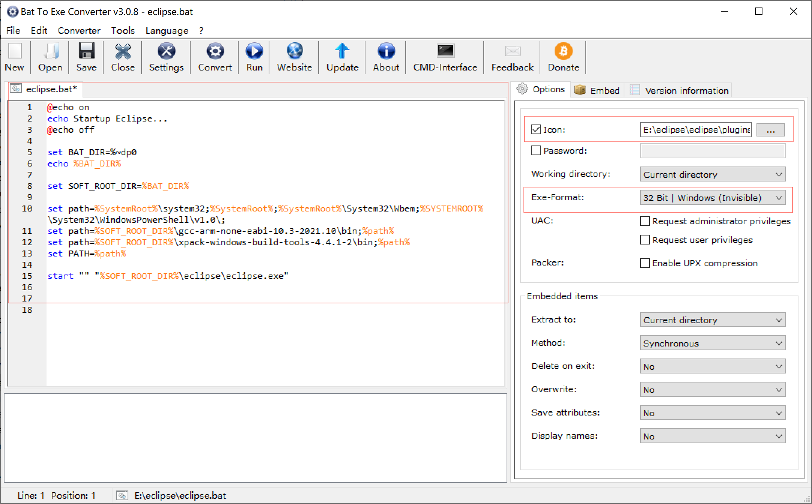Start conversion with the Convert icon

coord(215,51)
